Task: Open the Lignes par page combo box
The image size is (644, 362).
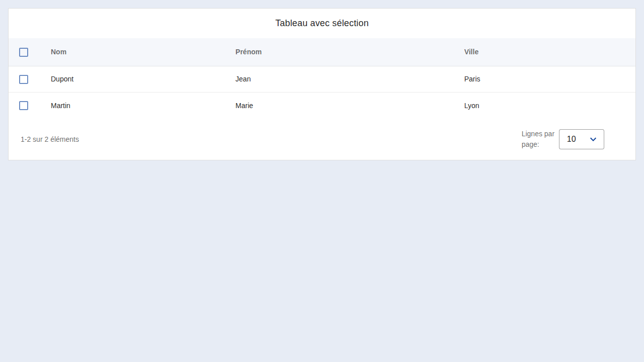Action: click(582, 139)
